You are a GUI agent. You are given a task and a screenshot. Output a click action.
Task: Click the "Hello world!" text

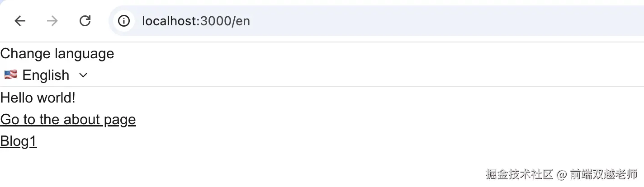pos(38,98)
